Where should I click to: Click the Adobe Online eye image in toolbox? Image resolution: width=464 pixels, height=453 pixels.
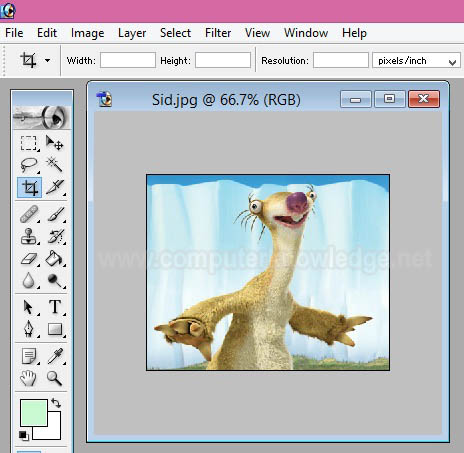42,117
